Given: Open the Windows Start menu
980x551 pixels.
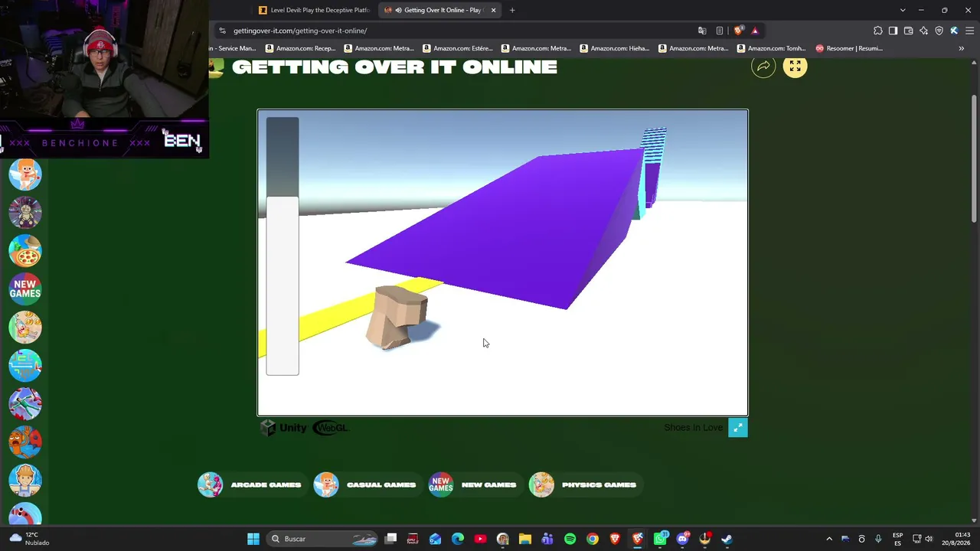Looking at the screenshot, I should tap(253, 539).
